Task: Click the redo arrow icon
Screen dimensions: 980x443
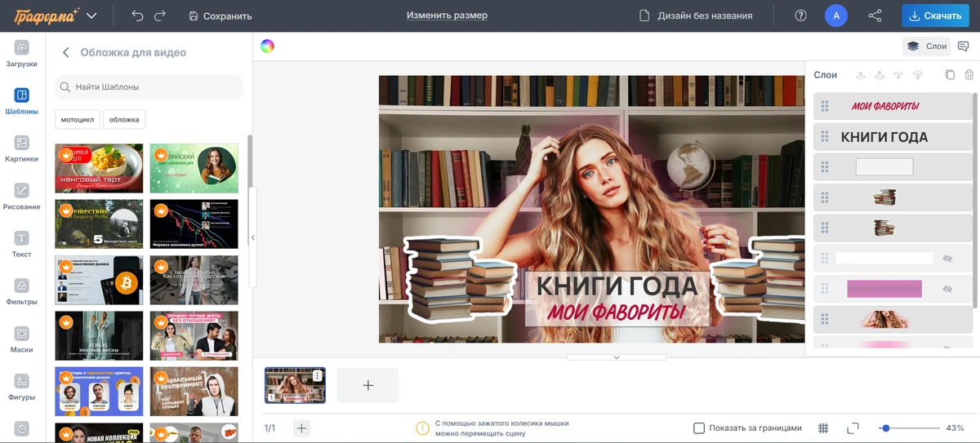Action: pyautogui.click(x=160, y=16)
